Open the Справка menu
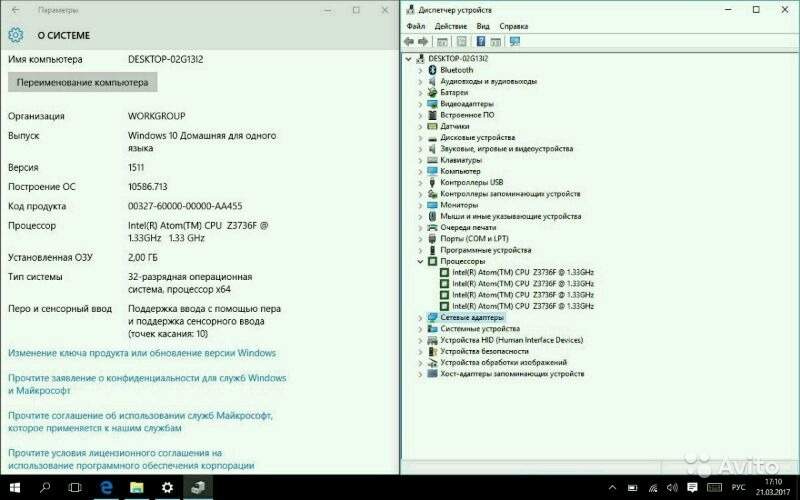The height and width of the screenshot is (500, 800). point(514,26)
